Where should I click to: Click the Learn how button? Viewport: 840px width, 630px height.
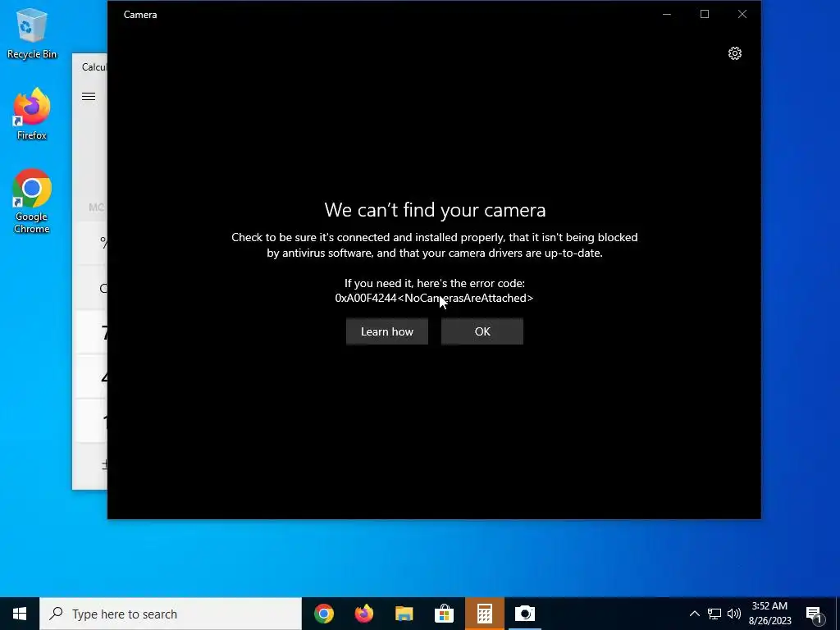click(x=387, y=331)
